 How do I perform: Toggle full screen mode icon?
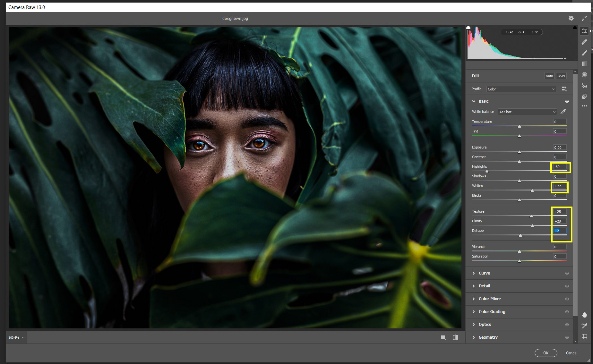pos(584,18)
